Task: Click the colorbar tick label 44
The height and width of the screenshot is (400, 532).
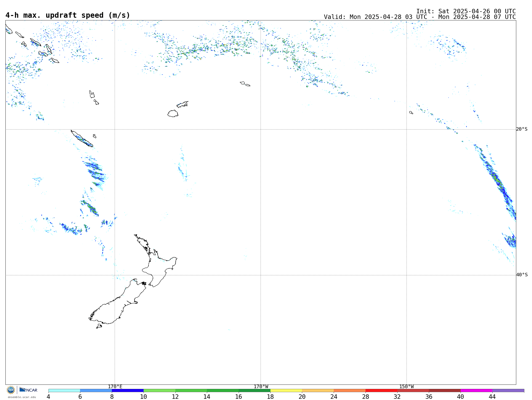Action: pos(492,397)
